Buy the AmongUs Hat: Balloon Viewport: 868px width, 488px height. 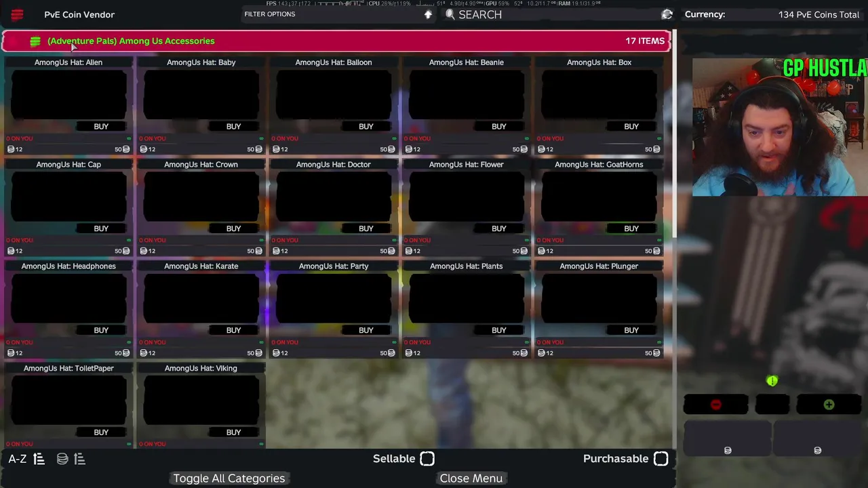[366, 127]
